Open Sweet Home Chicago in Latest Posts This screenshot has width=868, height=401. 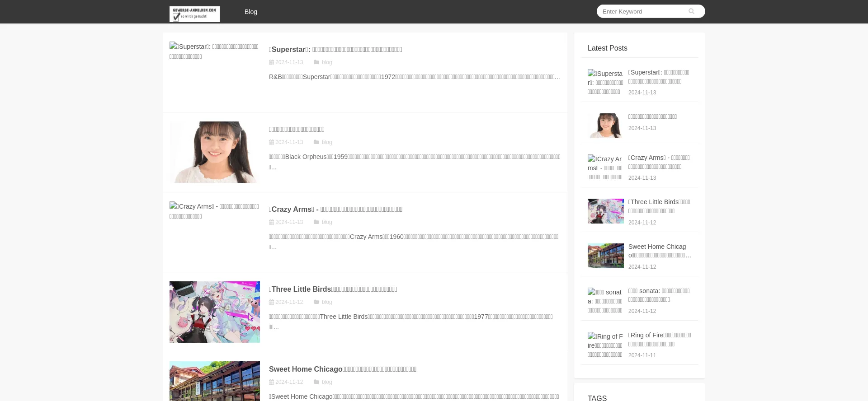point(660,251)
